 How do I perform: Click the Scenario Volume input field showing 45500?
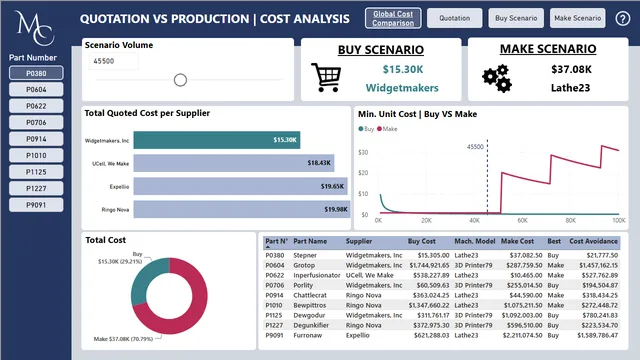(114, 61)
